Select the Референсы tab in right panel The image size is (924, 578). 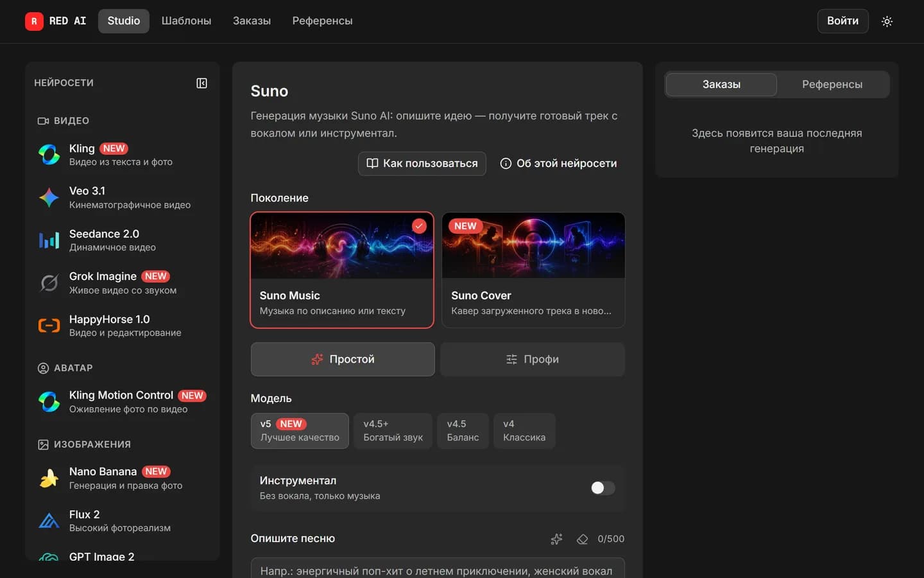point(832,84)
